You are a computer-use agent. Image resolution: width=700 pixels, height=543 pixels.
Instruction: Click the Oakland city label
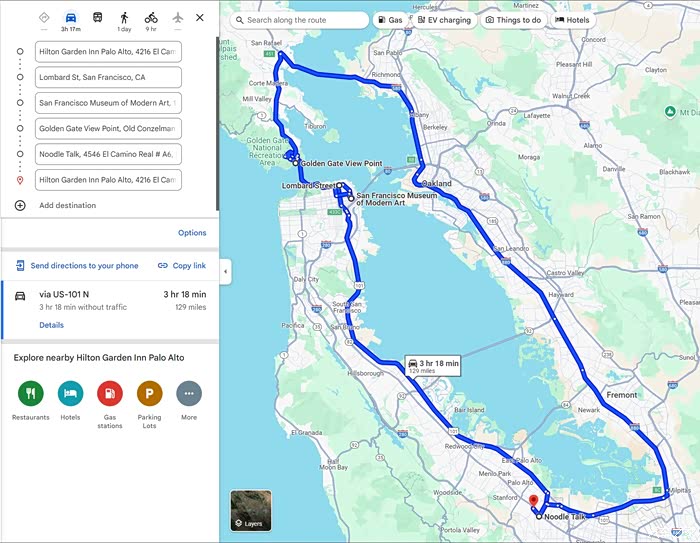click(437, 184)
